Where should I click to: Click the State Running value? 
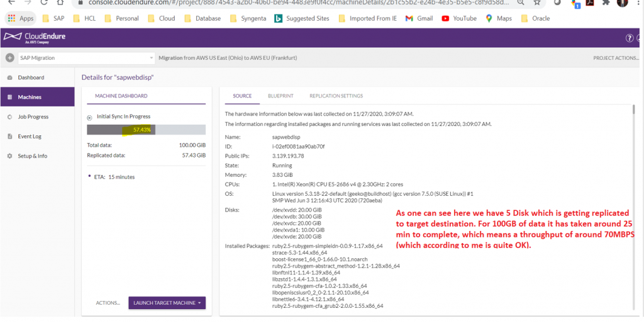click(x=282, y=166)
